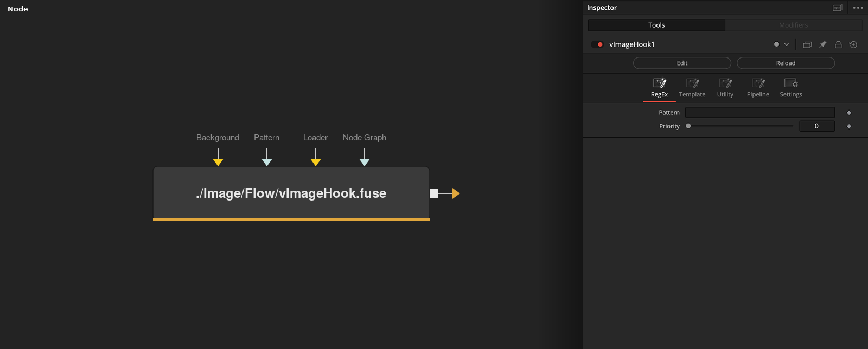868x349 pixels.
Task: Click the Pattern text input field
Action: pyautogui.click(x=760, y=112)
